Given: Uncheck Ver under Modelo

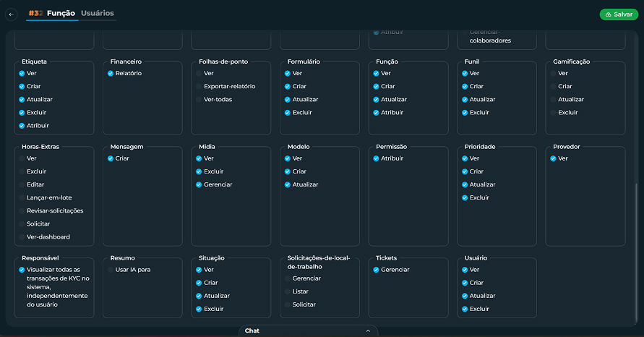Looking at the screenshot, I should (288, 158).
